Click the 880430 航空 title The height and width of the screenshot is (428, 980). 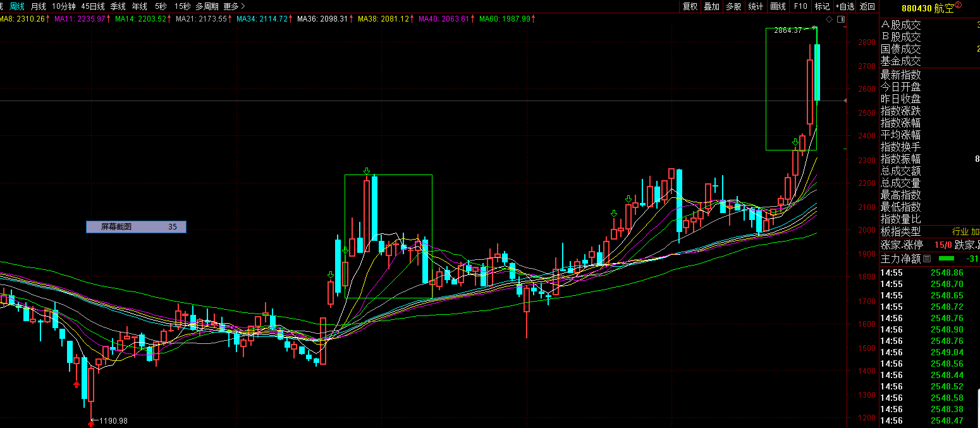coord(928,8)
